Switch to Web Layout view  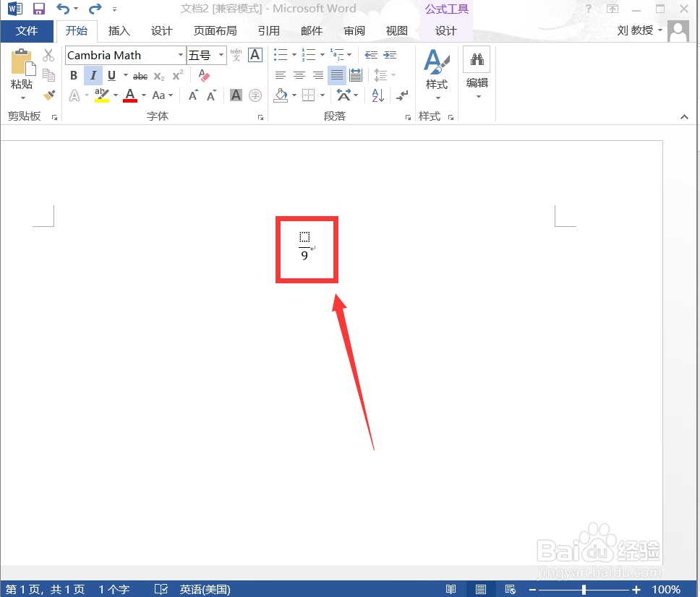coord(511,589)
